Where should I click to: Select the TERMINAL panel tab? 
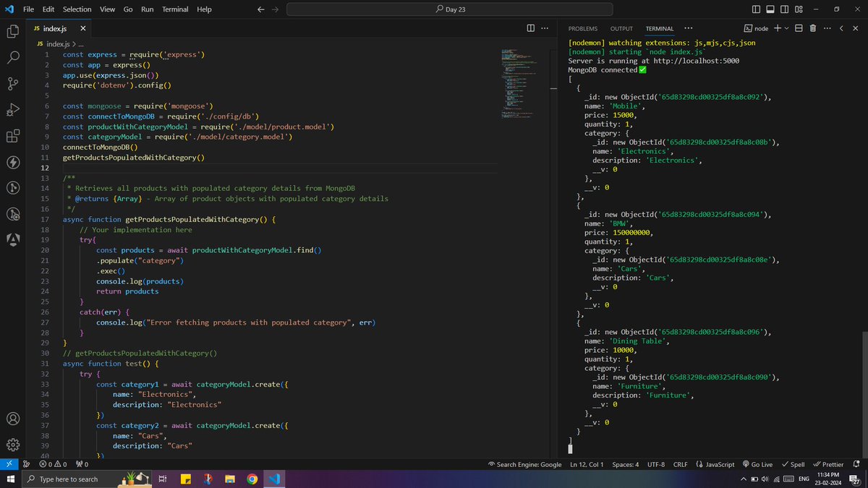click(x=660, y=29)
